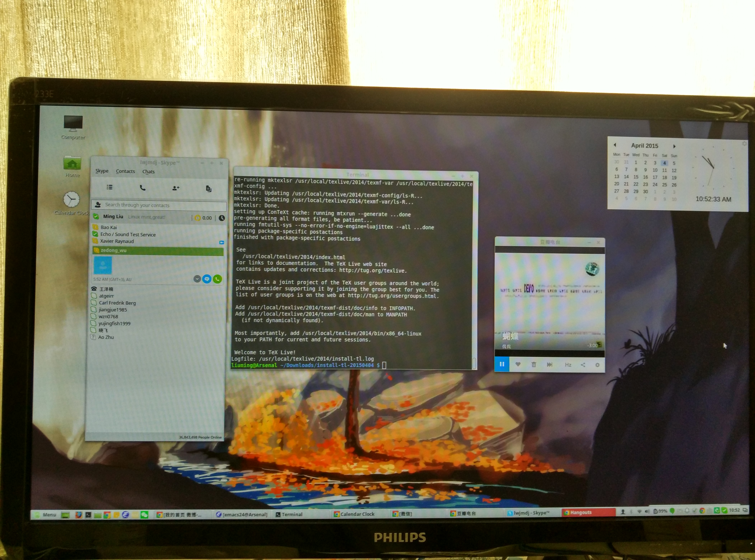
Task: Click the Skype add contact icon
Action: [175, 188]
